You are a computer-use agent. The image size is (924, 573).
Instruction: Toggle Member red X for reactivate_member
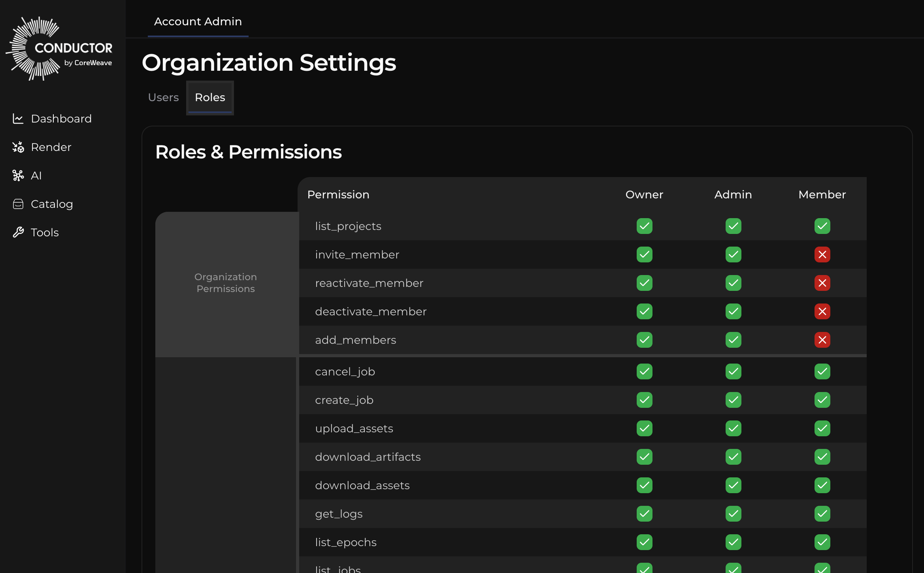coord(822,283)
